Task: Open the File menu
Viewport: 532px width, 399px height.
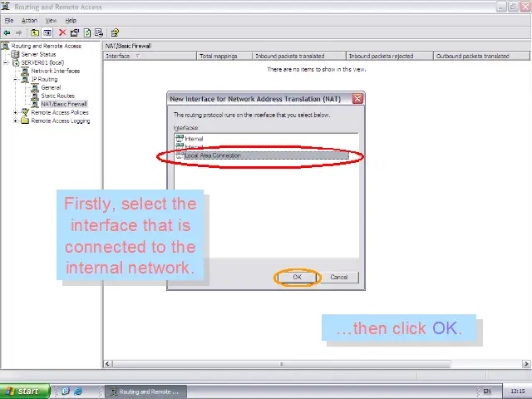Action: [9, 21]
